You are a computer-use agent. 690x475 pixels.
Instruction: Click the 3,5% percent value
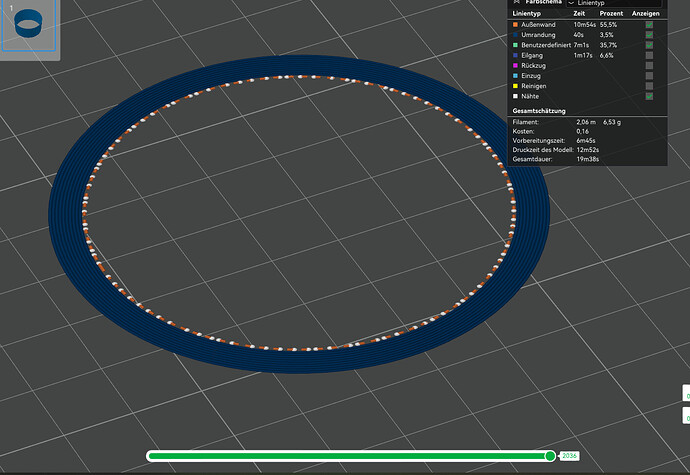pos(606,35)
